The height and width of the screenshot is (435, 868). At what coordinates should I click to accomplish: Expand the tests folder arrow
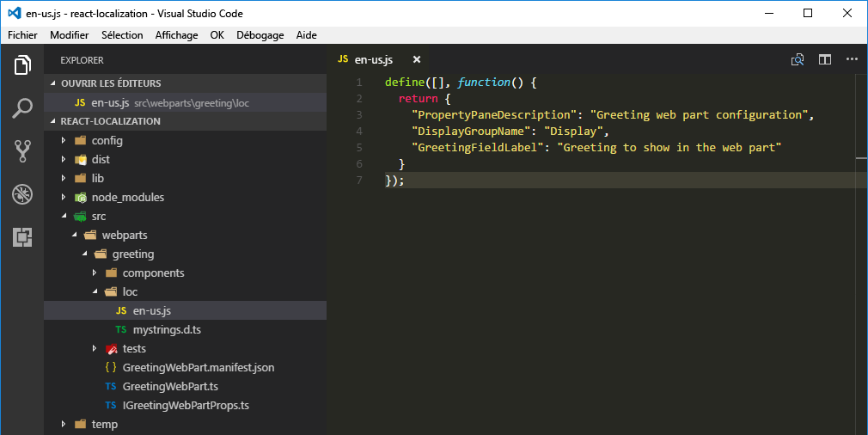(95, 349)
